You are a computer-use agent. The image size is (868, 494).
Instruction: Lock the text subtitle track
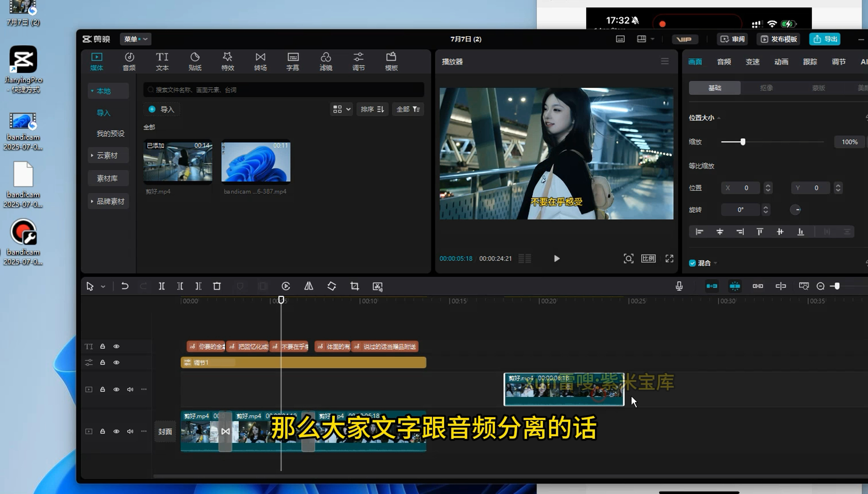[x=102, y=347]
